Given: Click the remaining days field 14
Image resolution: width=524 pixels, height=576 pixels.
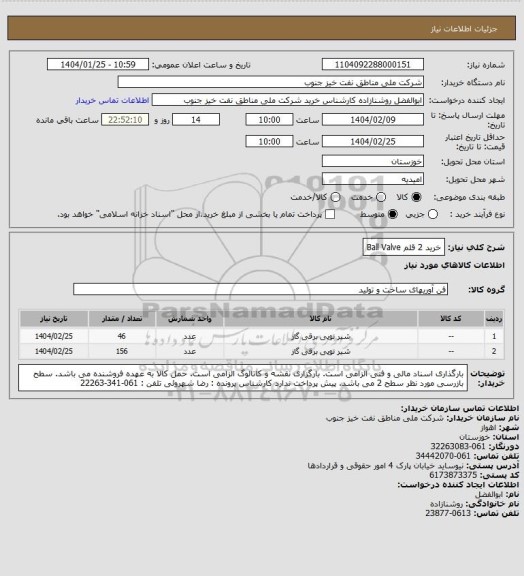Looking at the screenshot, I should (196, 120).
